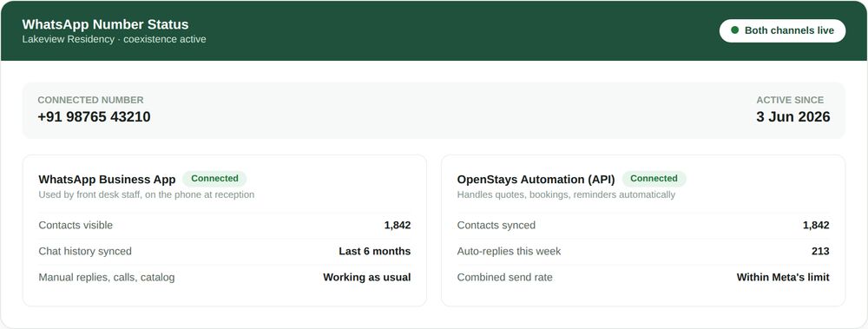This screenshot has width=868, height=329.
Task: Select the date 3 Jun 2026
Action: (793, 117)
